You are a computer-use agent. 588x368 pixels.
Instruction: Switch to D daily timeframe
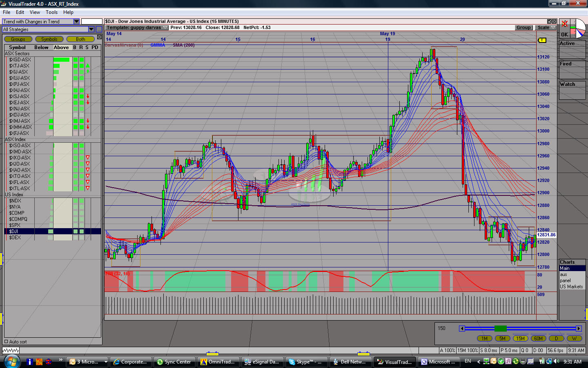557,338
